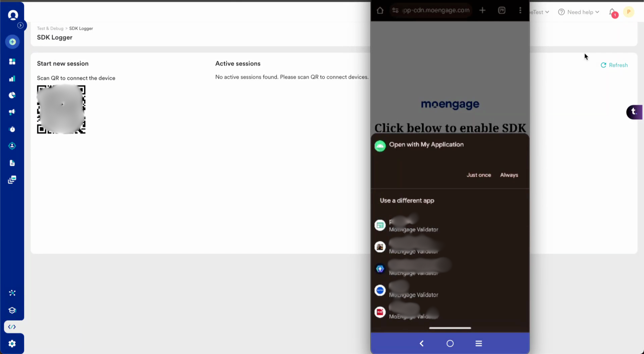
Task: Open the phone browser three-dot menu
Action: click(520, 10)
